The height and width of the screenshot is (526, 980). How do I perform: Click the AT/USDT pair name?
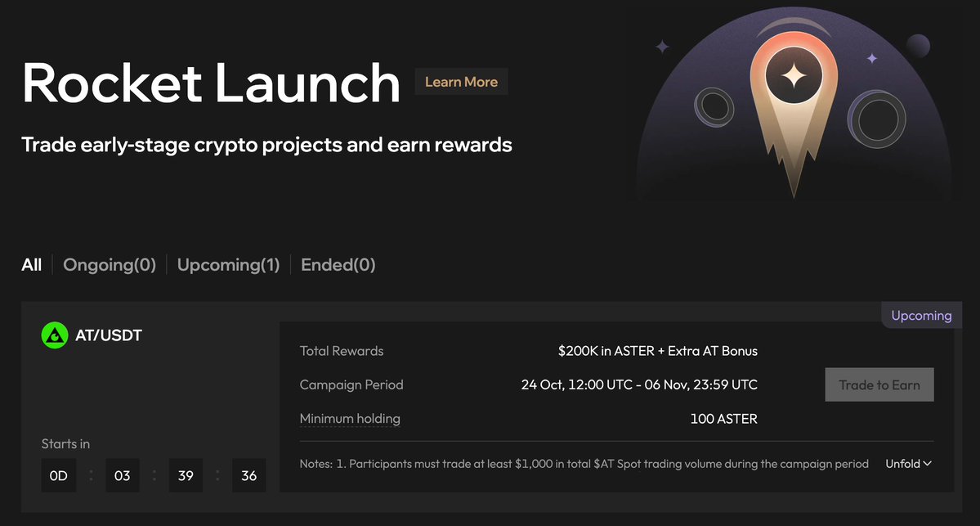pos(109,335)
